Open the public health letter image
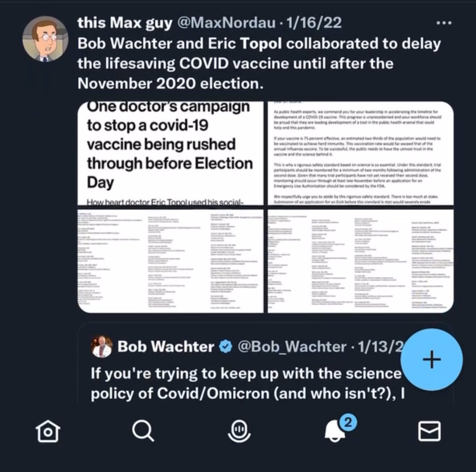476x472 pixels. (x=361, y=154)
